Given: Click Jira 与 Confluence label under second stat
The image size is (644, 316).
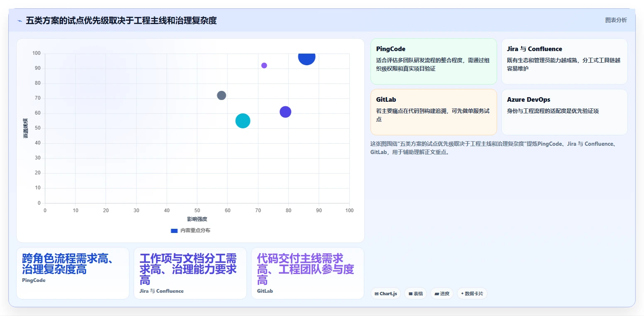Looking at the screenshot, I should (x=161, y=291).
